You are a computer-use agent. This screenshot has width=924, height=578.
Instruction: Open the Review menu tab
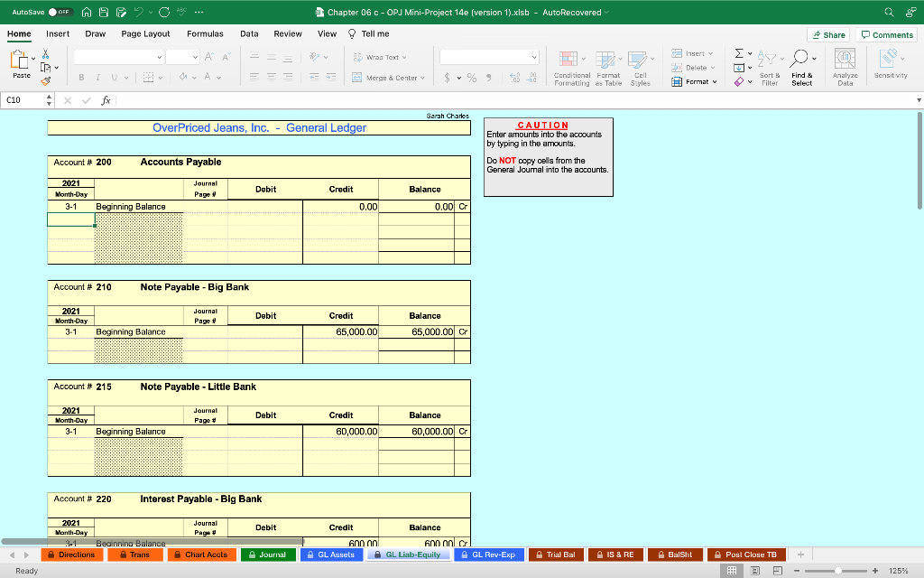pos(288,33)
